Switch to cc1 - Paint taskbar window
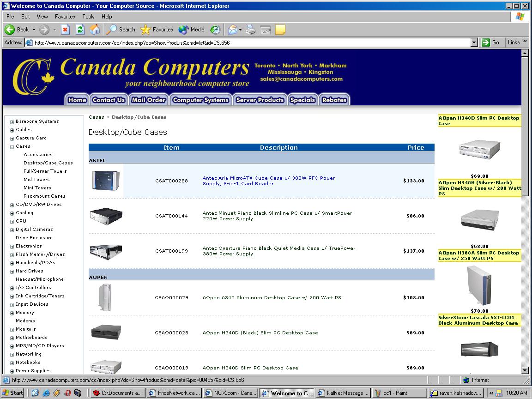The width and height of the screenshot is (532, 399). coord(399,393)
